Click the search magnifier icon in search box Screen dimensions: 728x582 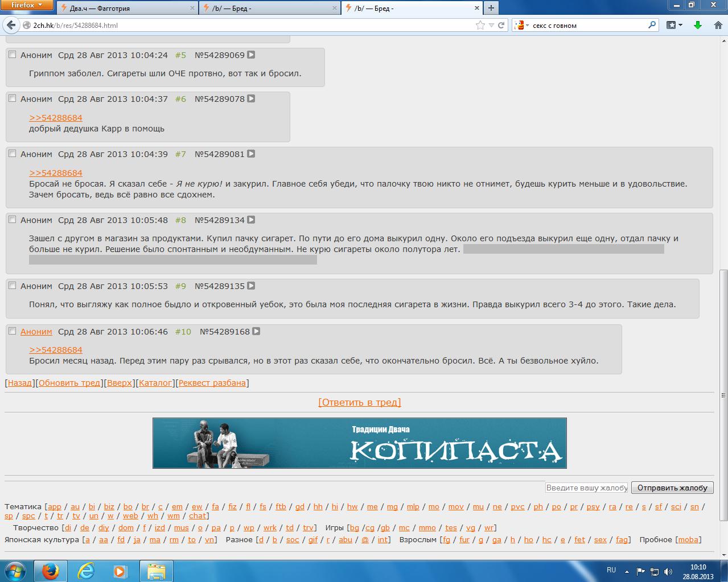pos(652,25)
